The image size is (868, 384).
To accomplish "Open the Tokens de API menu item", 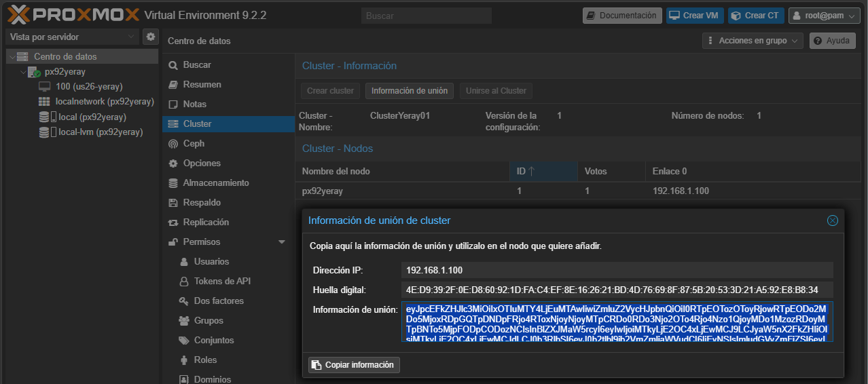I will coord(228,282).
